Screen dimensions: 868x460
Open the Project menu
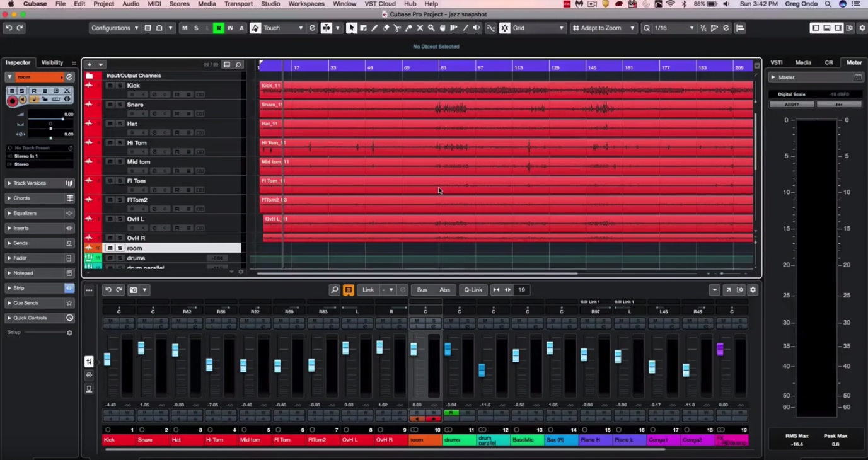(104, 4)
